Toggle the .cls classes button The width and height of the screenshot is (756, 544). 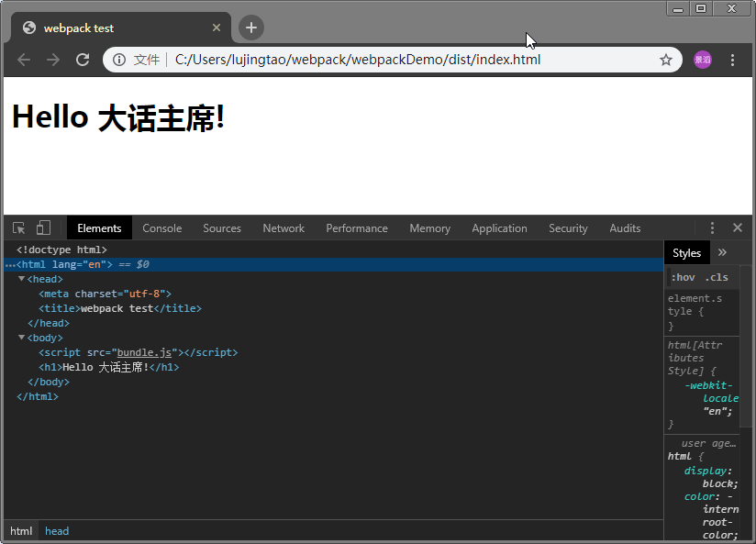click(717, 277)
